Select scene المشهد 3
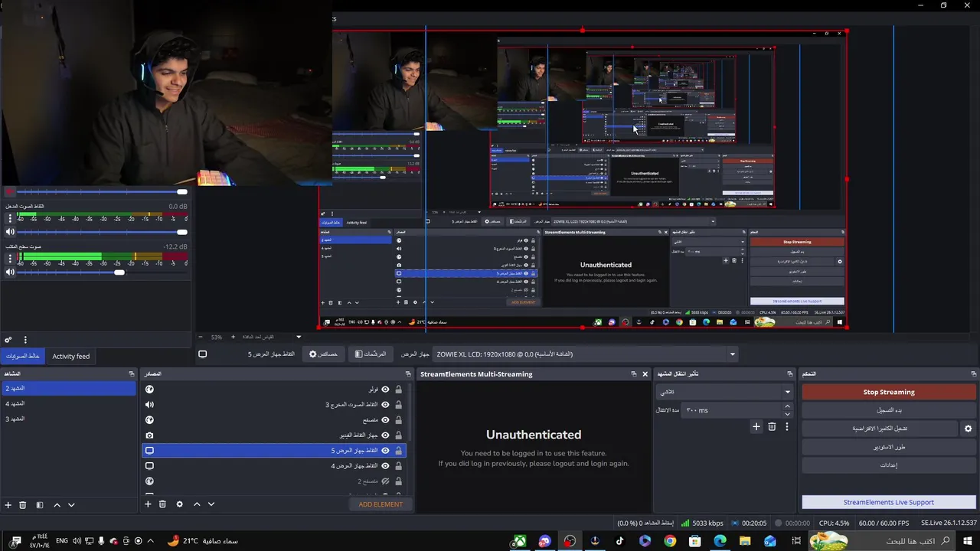The image size is (980, 551). [x=68, y=419]
